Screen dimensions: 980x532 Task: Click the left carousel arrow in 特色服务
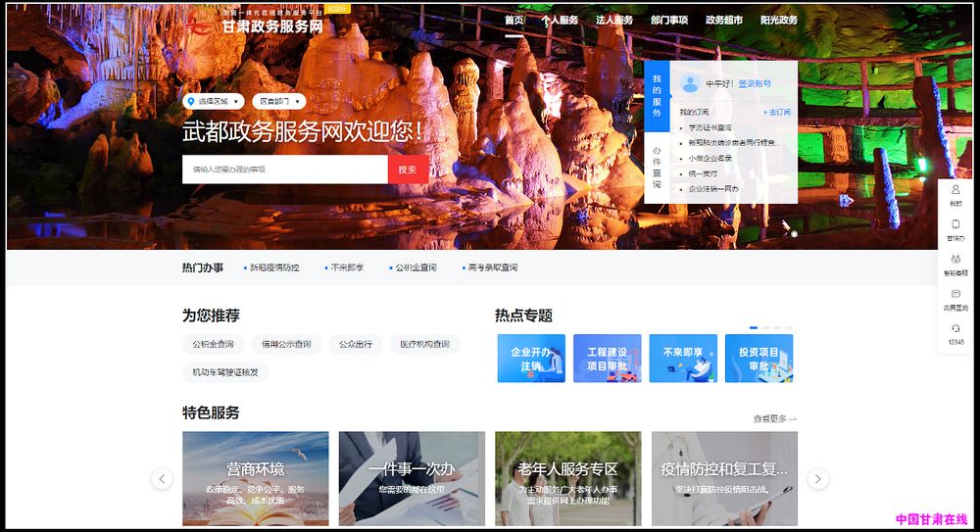163,479
